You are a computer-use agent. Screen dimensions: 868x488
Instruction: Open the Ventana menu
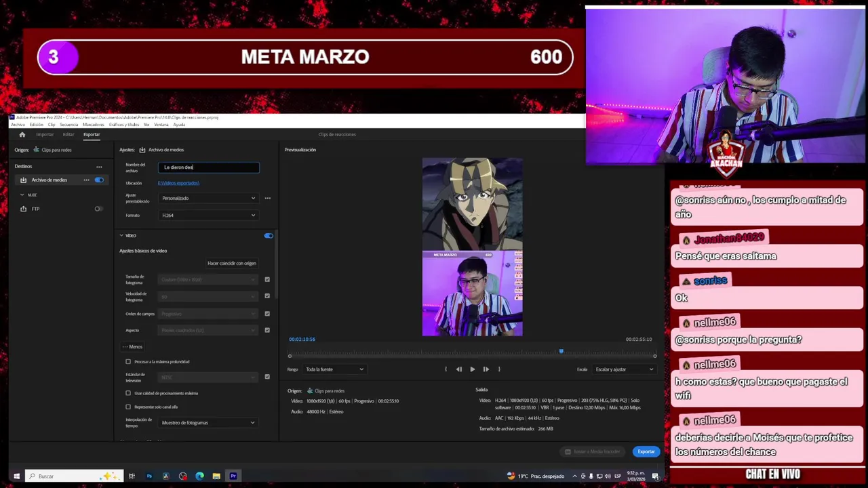point(161,125)
